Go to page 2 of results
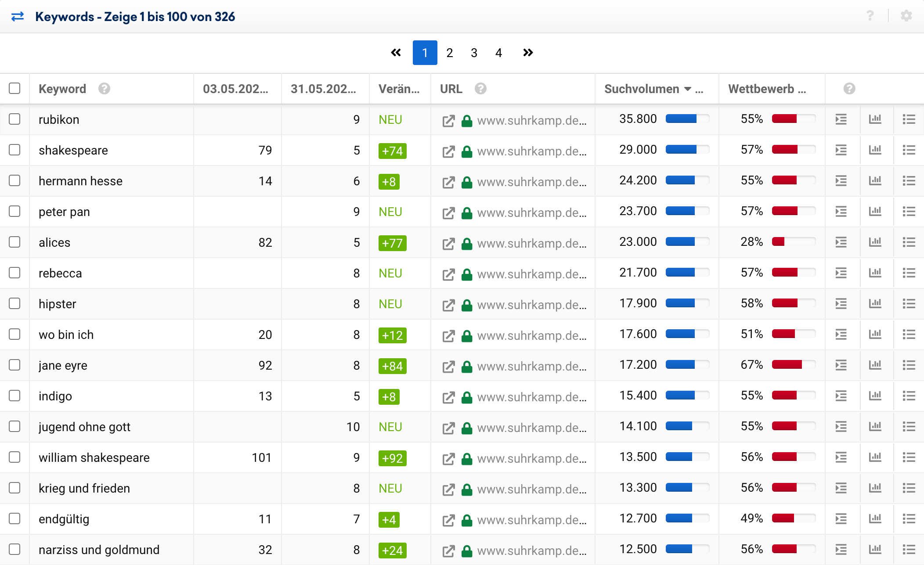The image size is (924, 565). point(449,53)
